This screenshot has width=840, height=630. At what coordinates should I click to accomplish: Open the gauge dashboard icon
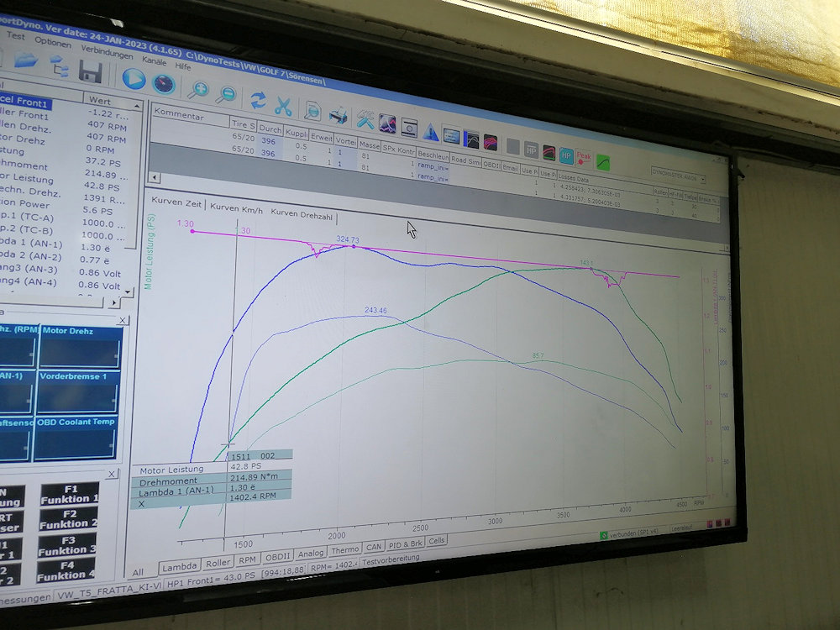(x=163, y=83)
